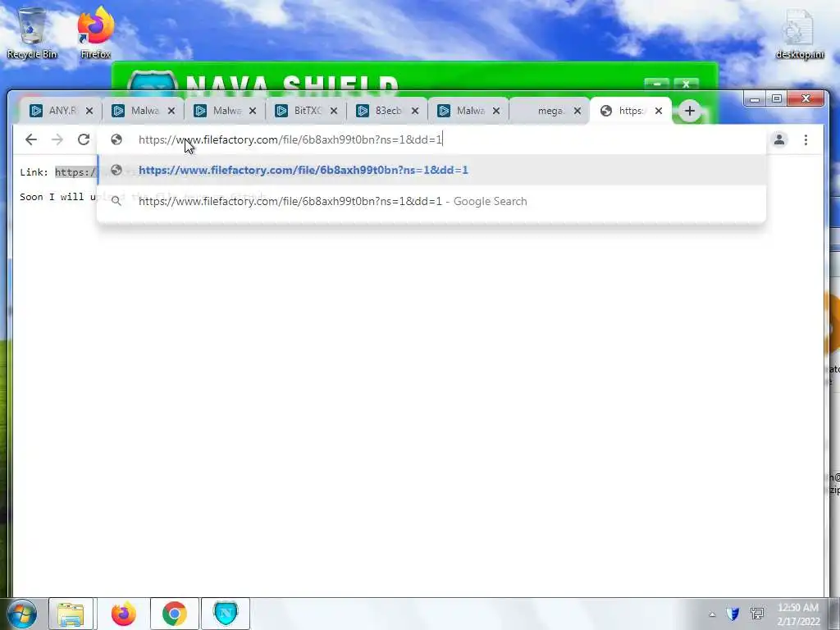
Task: Close the Chrome window
Action: [806, 98]
